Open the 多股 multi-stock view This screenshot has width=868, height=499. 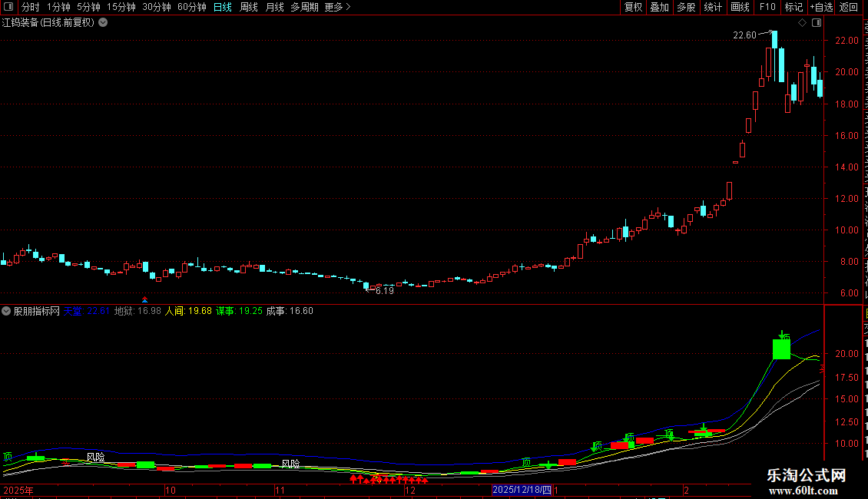[686, 7]
